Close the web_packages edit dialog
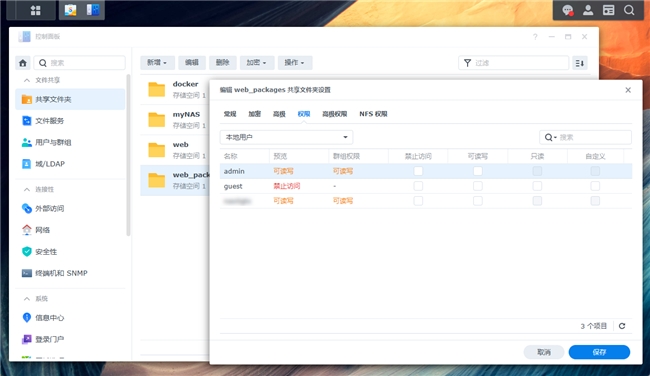 click(x=628, y=90)
